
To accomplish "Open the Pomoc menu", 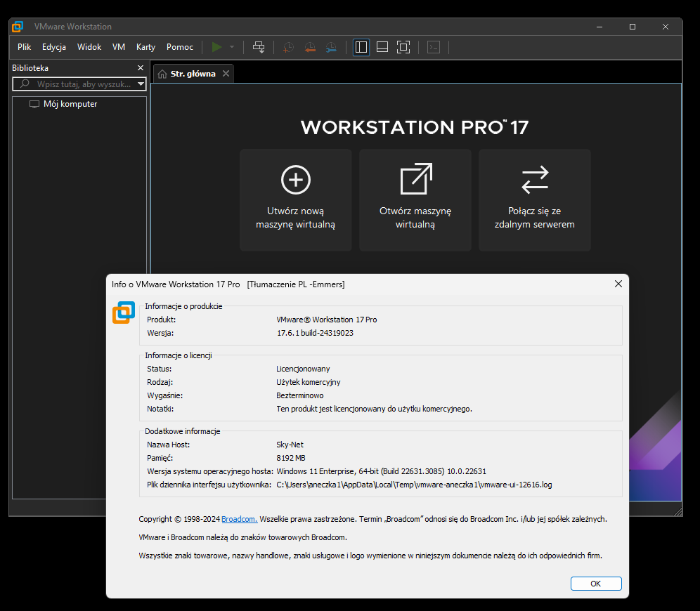I will tap(180, 47).
